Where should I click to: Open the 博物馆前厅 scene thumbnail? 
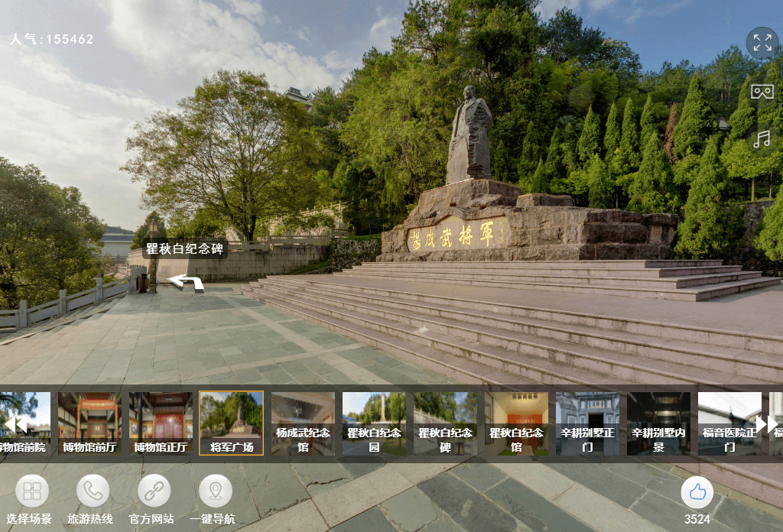90,423
